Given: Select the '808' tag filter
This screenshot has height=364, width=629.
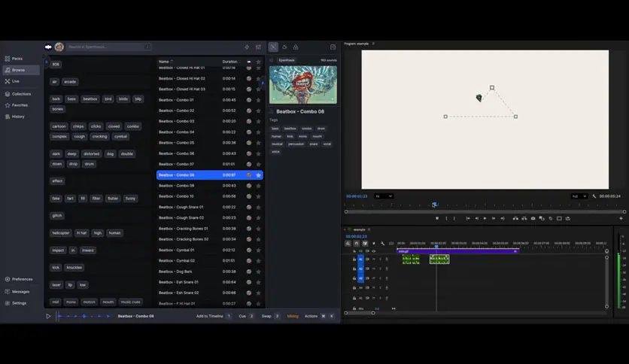Looking at the screenshot, I should (56, 64).
